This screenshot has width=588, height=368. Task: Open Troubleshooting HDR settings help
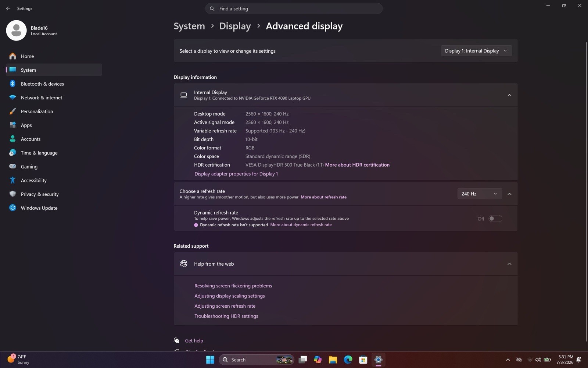click(x=226, y=316)
